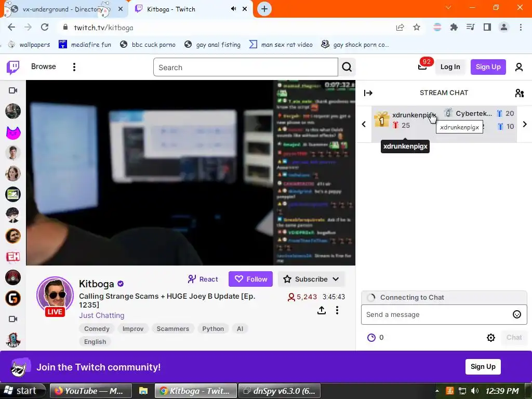Go back with browser back arrow
The height and width of the screenshot is (399, 532).
click(11, 28)
